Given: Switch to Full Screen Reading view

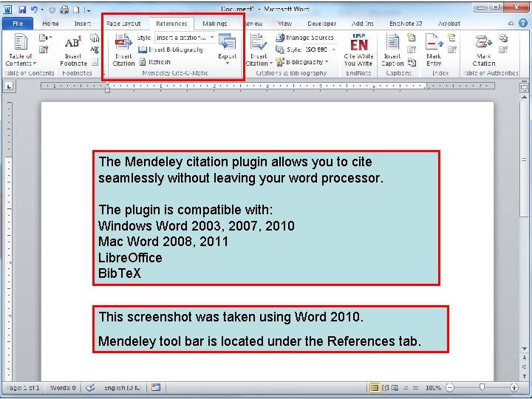Looking at the screenshot, I should pyautogui.click(x=385, y=387).
